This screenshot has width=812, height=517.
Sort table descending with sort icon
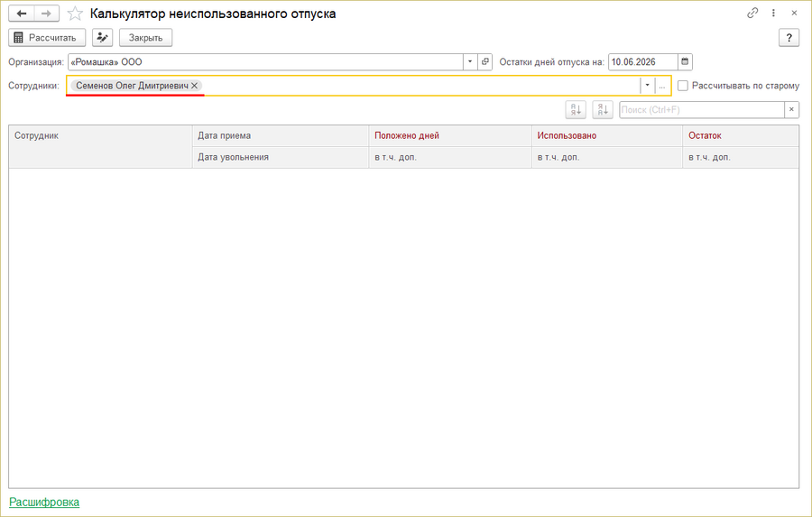pyautogui.click(x=603, y=110)
